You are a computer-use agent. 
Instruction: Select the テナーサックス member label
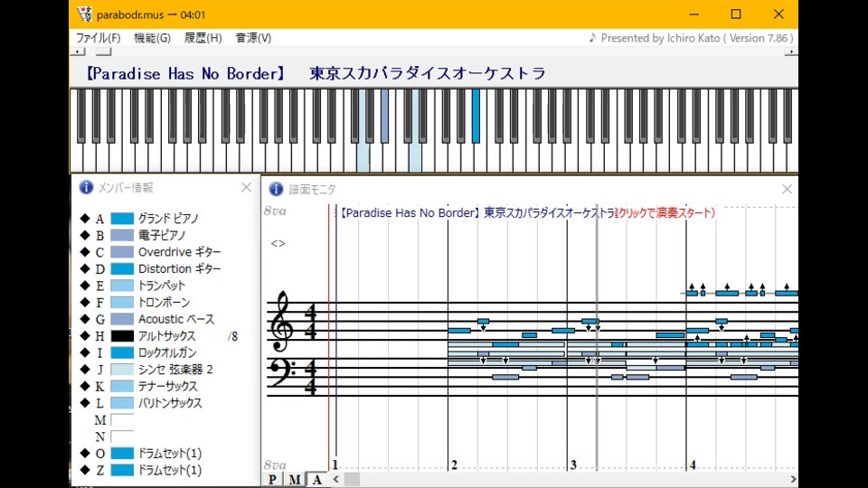[x=168, y=386]
